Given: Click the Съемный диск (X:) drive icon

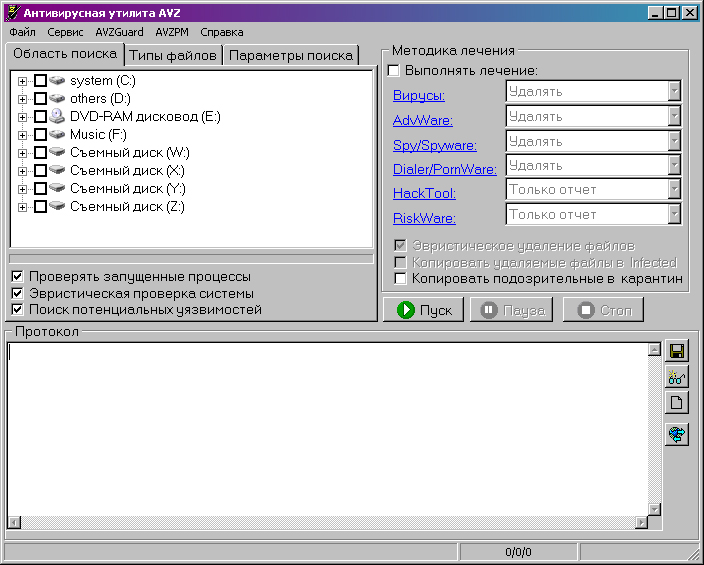Looking at the screenshot, I should click(x=57, y=170).
